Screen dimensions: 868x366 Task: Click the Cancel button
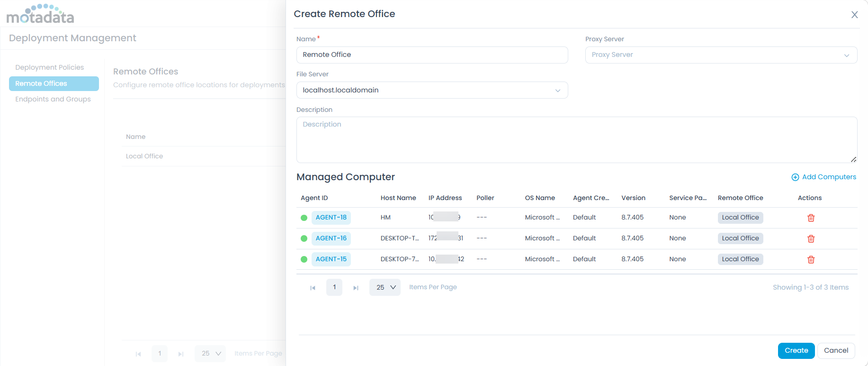[836, 351]
